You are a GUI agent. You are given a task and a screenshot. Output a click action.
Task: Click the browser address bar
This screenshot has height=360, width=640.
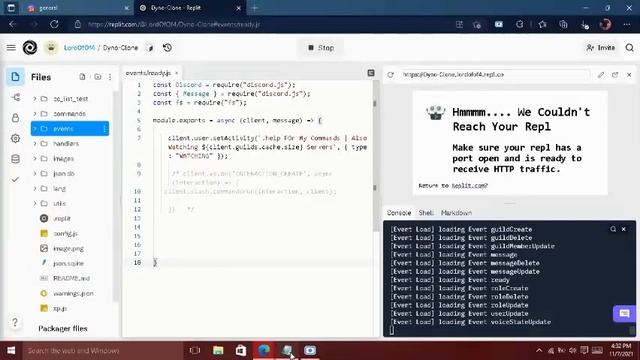261,24
